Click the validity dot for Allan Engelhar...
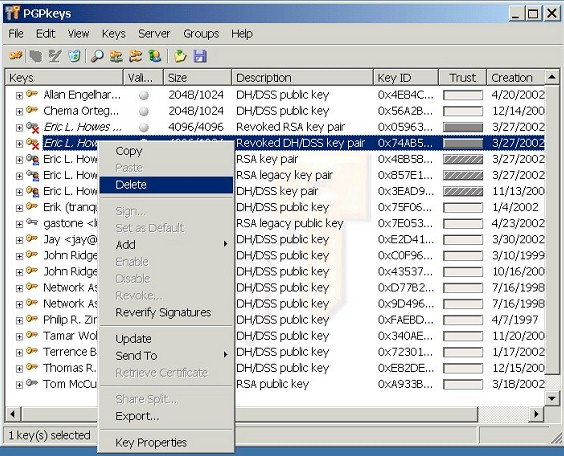 (x=144, y=95)
